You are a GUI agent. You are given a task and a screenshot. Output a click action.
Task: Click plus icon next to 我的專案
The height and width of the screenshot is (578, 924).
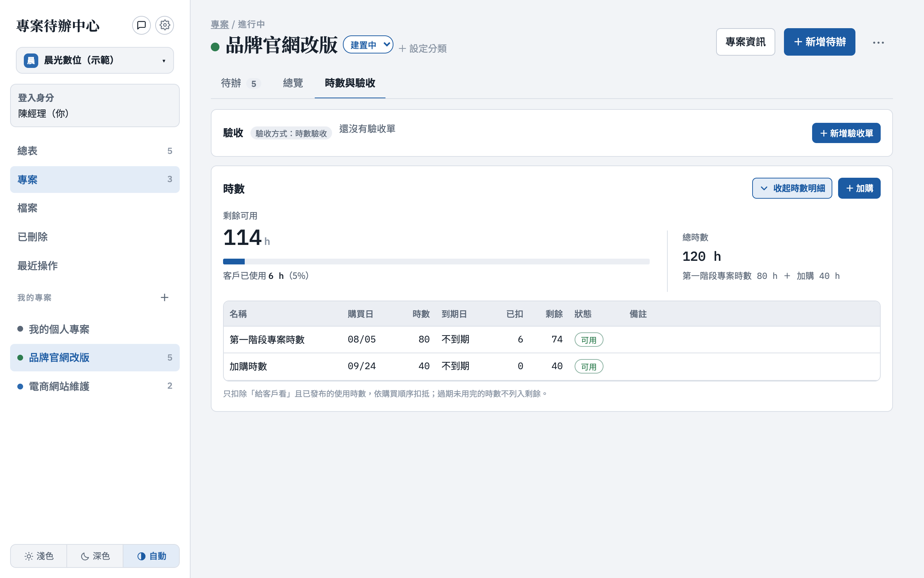[165, 297]
